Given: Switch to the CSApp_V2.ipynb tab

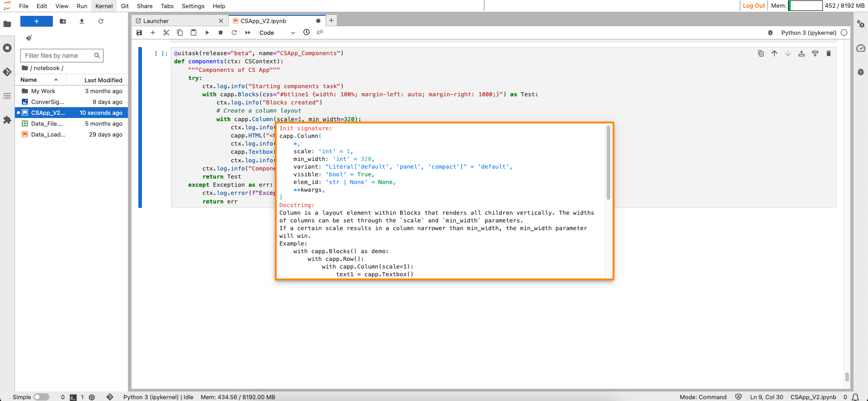Looking at the screenshot, I should click(276, 21).
